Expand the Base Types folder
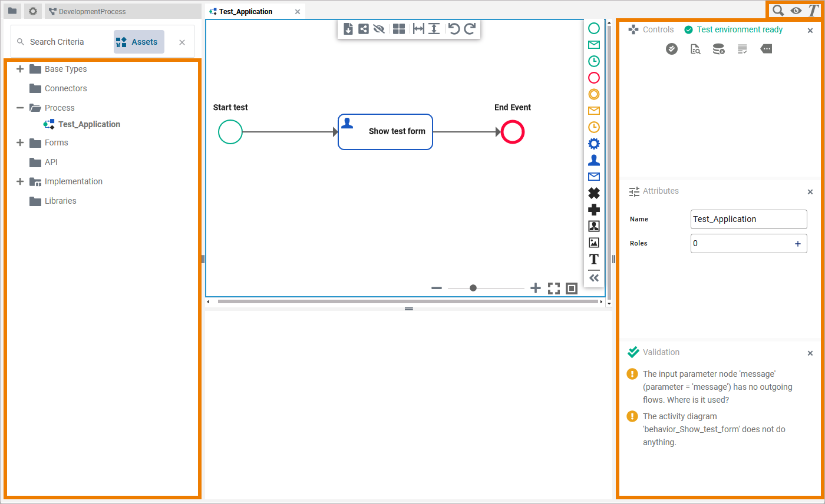The height and width of the screenshot is (504, 825). click(20, 69)
